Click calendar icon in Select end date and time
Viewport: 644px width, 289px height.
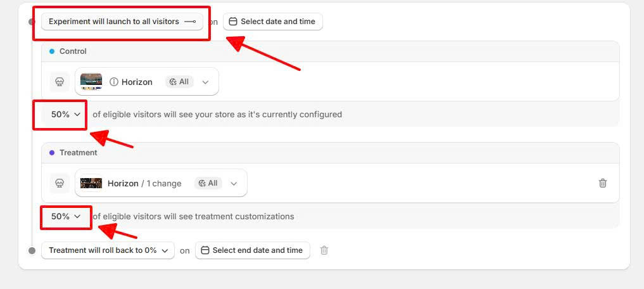205,250
